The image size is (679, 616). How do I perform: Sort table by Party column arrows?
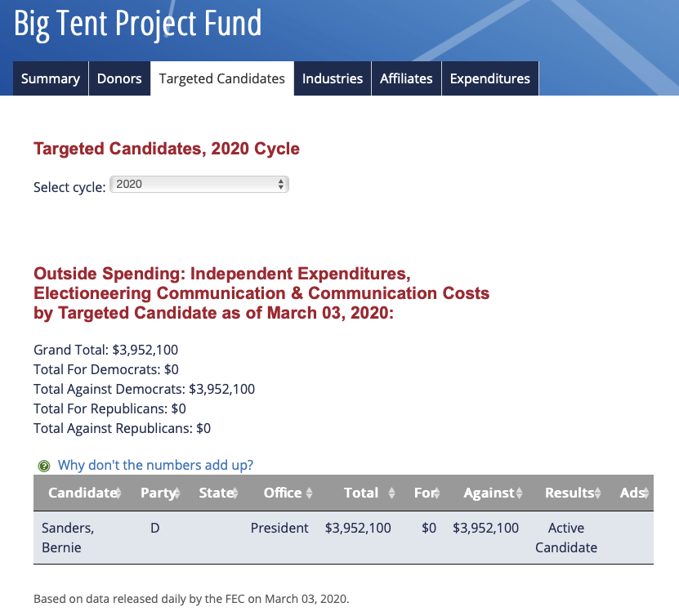(x=176, y=493)
